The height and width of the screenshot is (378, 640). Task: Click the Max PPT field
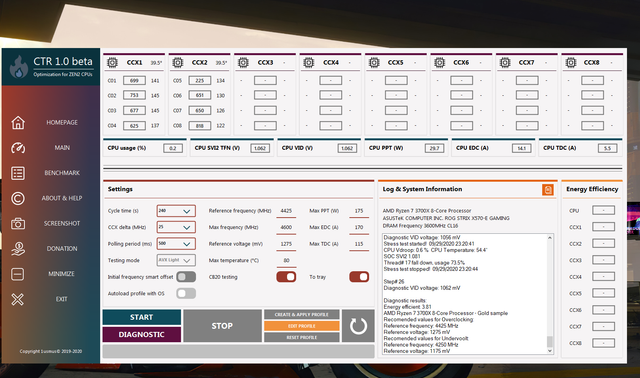click(359, 211)
